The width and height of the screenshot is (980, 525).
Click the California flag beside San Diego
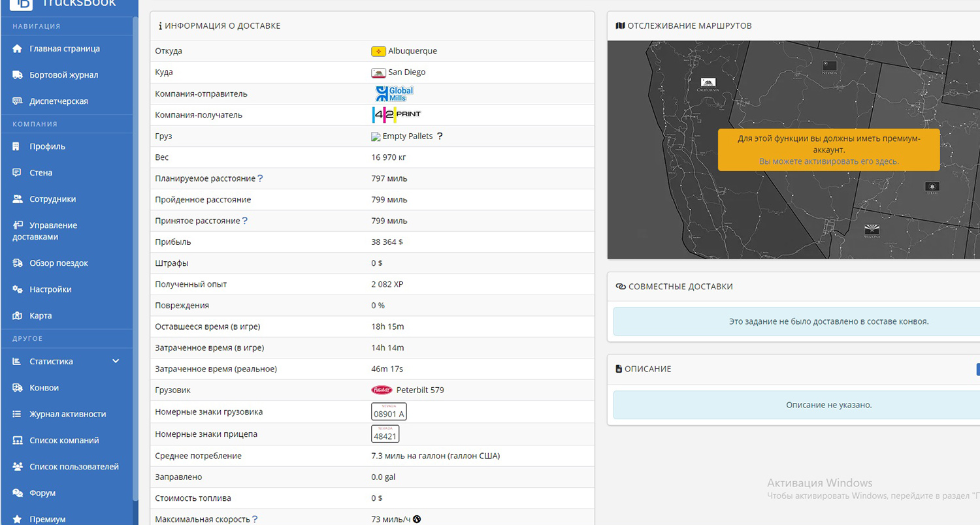(x=378, y=73)
